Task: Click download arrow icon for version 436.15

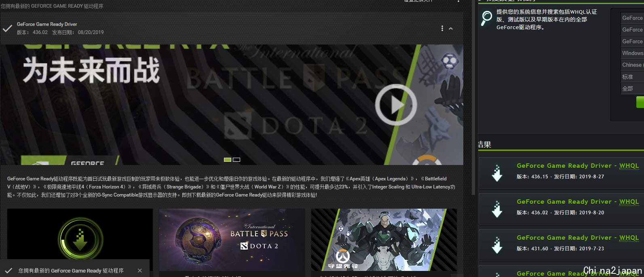Action: click(497, 173)
